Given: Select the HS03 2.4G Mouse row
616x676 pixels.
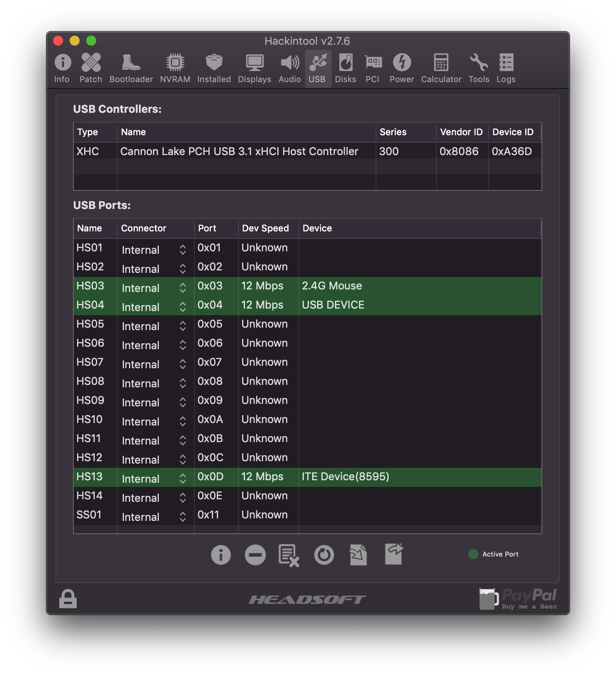Looking at the screenshot, I should click(x=332, y=286).
